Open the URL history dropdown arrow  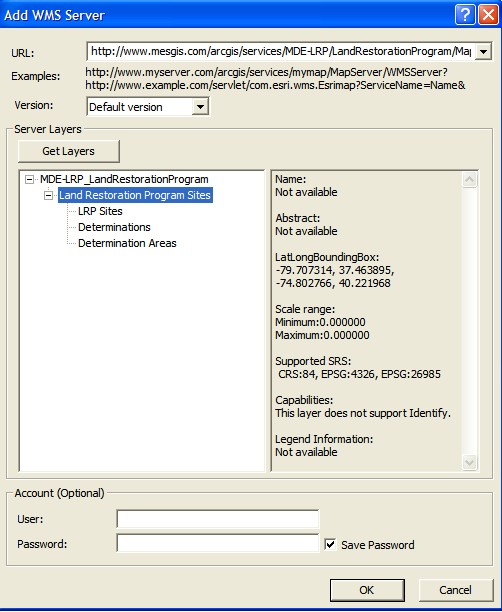pyautogui.click(x=483, y=52)
